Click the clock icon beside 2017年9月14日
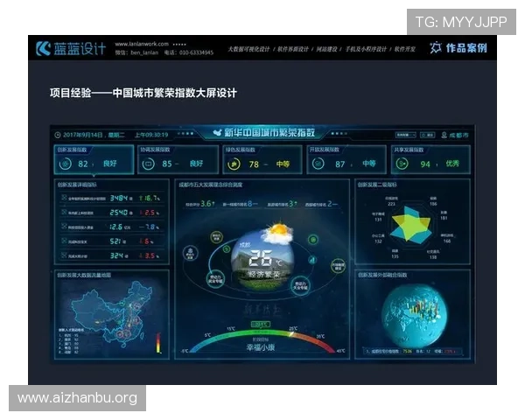Viewport: 525px width, 420px height. pyautogui.click(x=58, y=135)
